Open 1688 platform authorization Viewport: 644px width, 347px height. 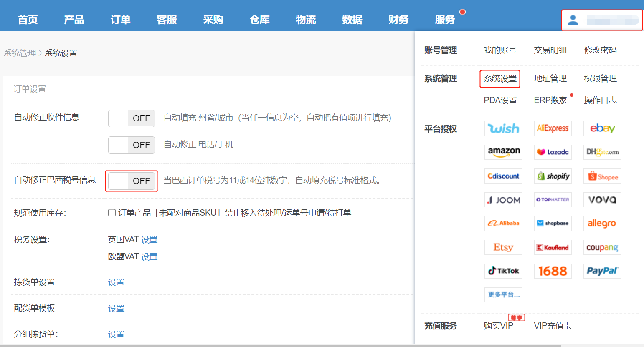[553, 271]
